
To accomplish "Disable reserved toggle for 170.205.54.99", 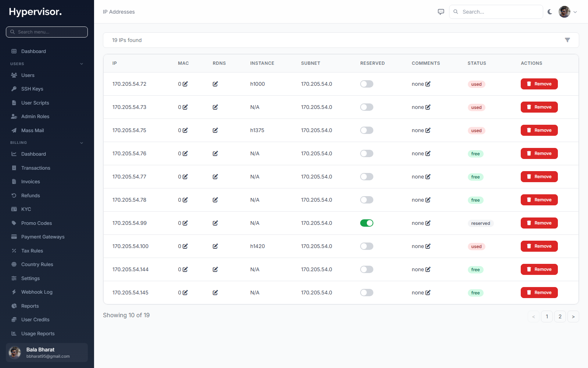I will click(x=367, y=223).
